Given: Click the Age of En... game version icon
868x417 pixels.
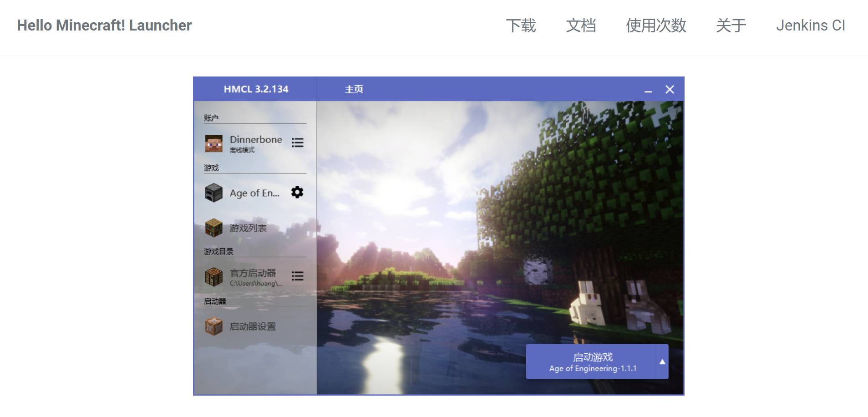Looking at the screenshot, I should click(213, 193).
